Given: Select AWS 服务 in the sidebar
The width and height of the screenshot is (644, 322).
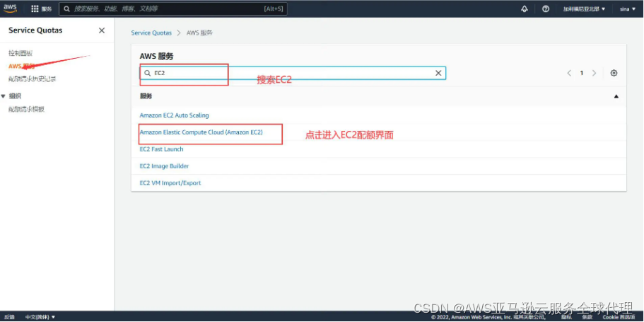Looking at the screenshot, I should coord(21,66).
